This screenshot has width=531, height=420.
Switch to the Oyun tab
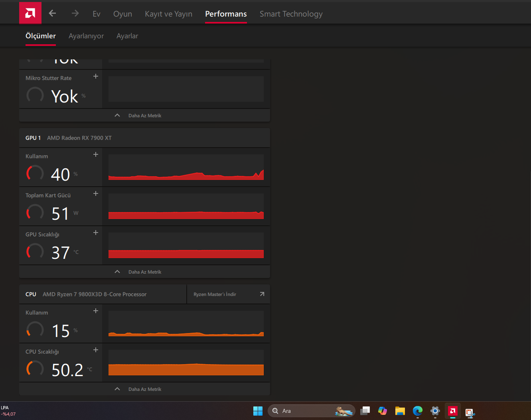pyautogui.click(x=122, y=14)
